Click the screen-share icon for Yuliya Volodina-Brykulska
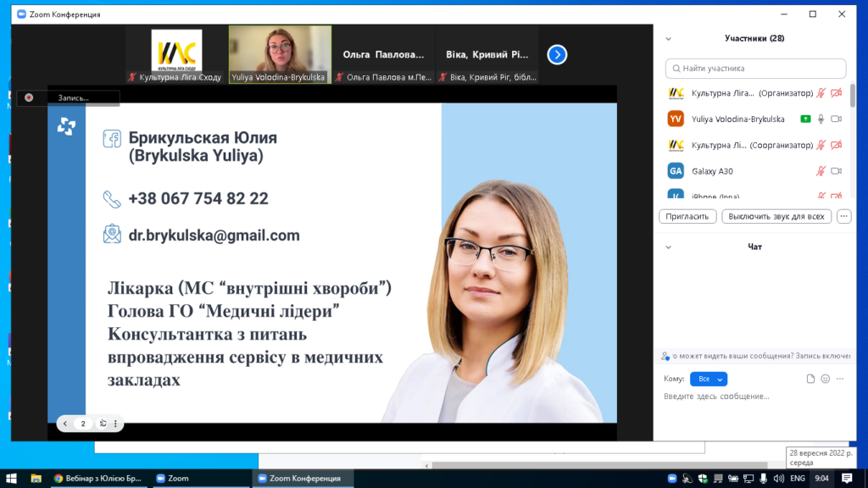The height and width of the screenshot is (488, 868). [x=805, y=119]
